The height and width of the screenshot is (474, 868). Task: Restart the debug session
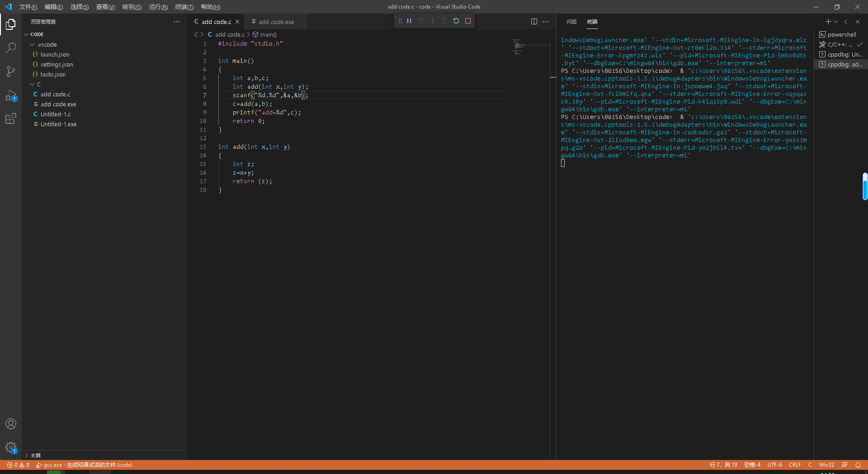click(x=456, y=21)
